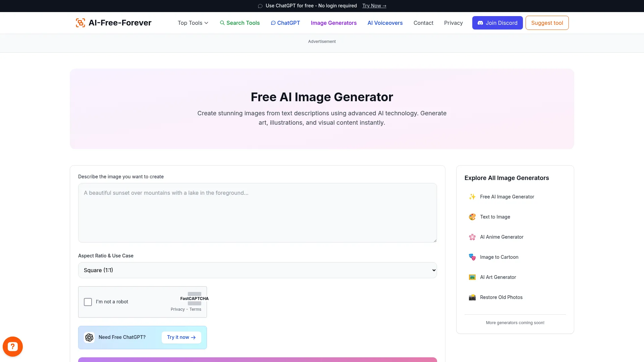Click the search icon next to Search Tools

(x=222, y=23)
